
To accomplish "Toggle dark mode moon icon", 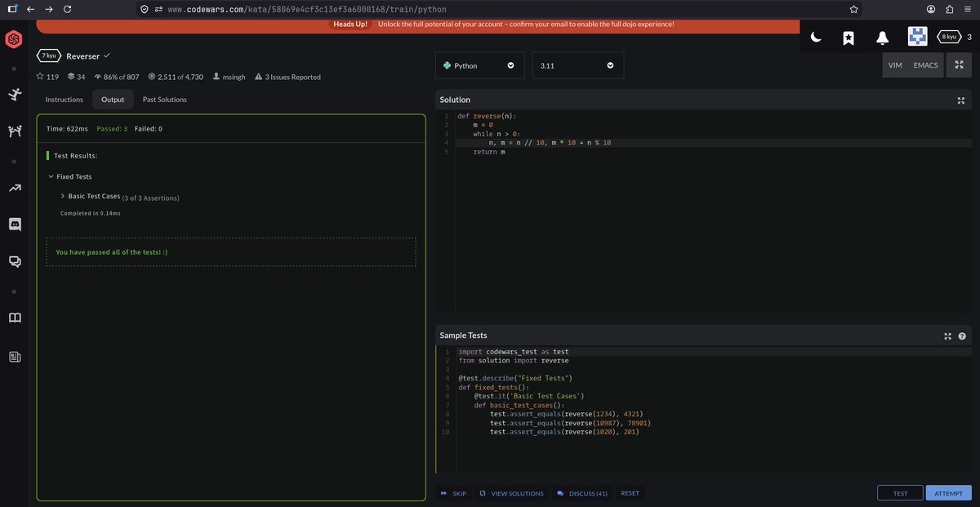I will click(x=816, y=38).
